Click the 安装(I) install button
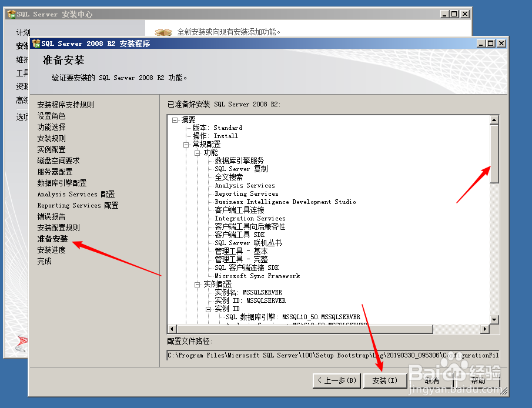532x408 pixels. click(x=385, y=380)
